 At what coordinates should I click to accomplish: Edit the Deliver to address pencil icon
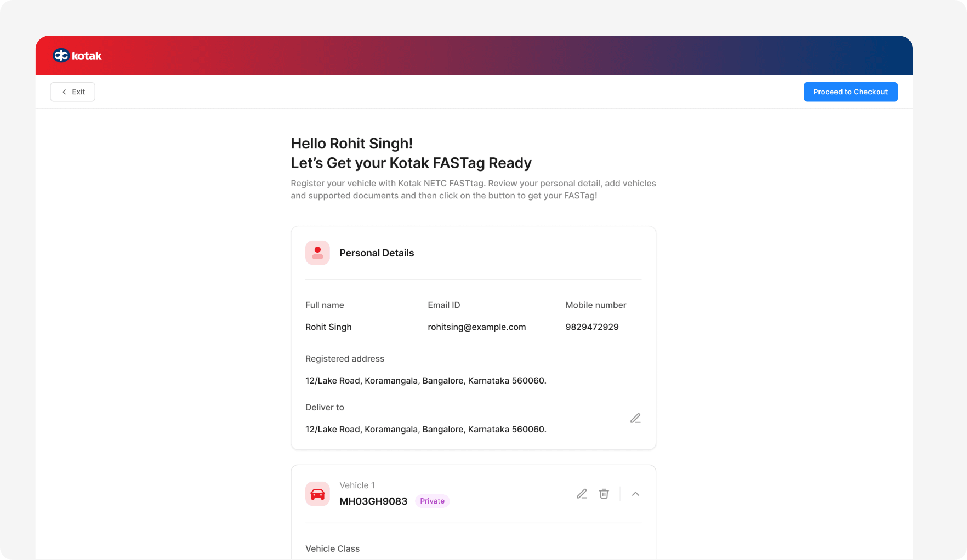[x=635, y=418]
